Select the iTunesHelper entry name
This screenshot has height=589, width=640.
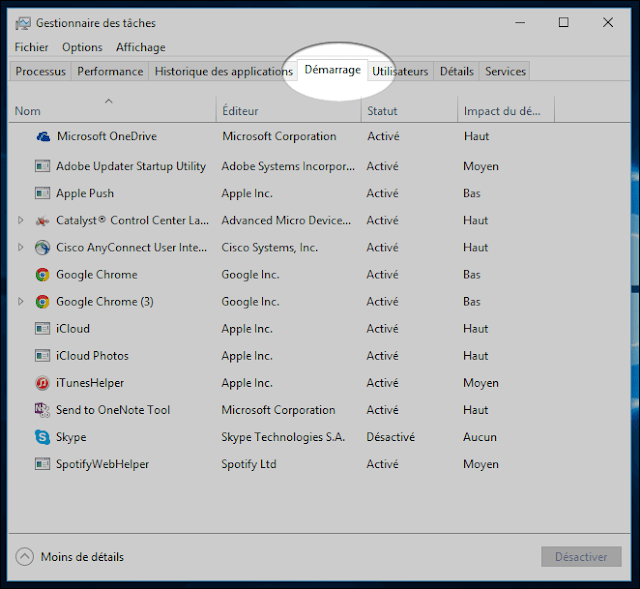pyautogui.click(x=90, y=383)
